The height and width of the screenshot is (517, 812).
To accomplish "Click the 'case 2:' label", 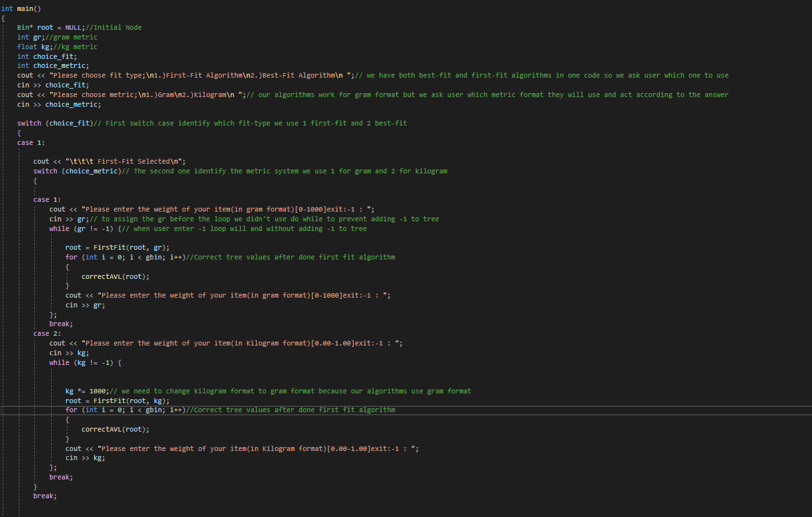I will pos(47,333).
